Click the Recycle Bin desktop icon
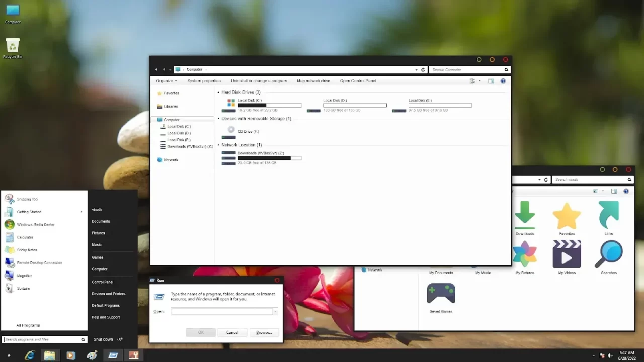The image size is (644, 362). pyautogui.click(x=13, y=47)
